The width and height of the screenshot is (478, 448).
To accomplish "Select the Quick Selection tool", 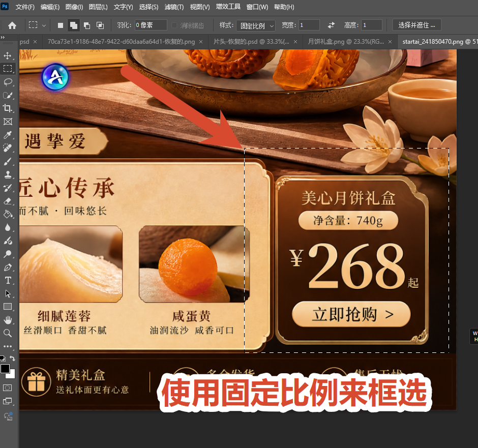I will tap(8, 95).
